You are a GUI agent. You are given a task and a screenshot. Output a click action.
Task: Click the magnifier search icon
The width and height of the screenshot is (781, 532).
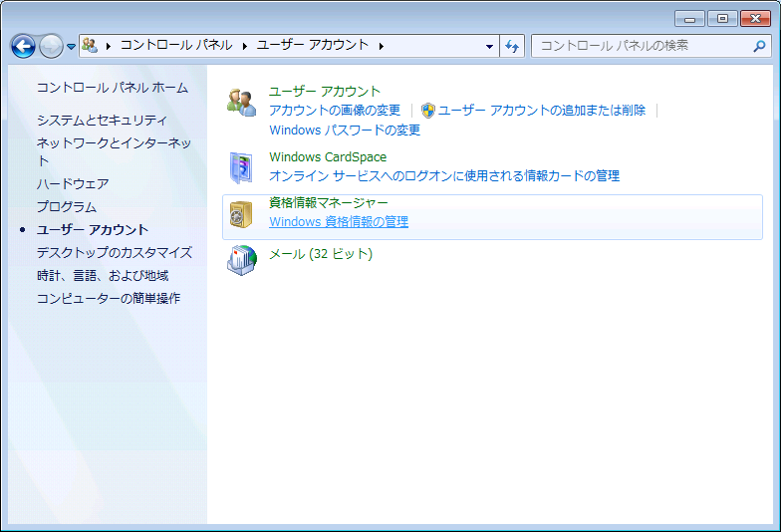(759, 46)
